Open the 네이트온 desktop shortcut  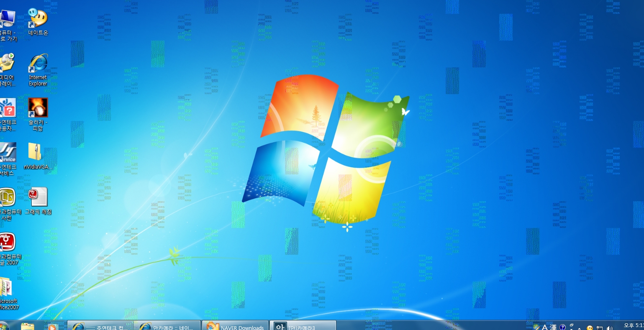click(x=38, y=22)
